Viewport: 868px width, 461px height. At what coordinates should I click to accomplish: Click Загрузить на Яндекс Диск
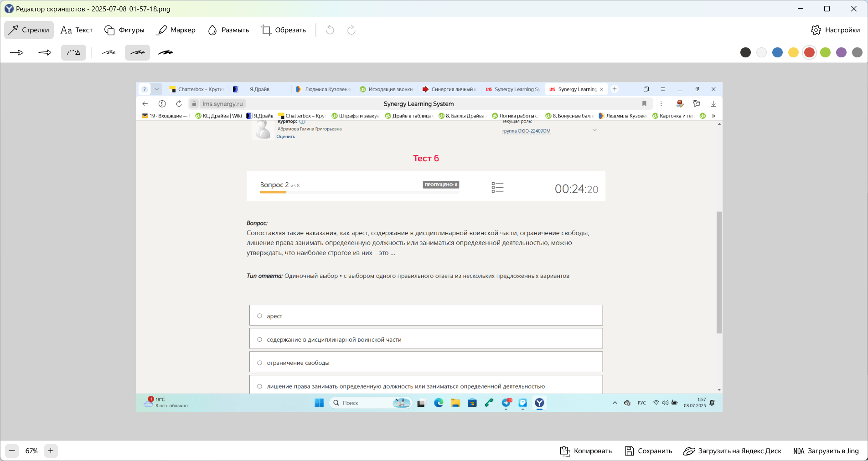click(732, 451)
